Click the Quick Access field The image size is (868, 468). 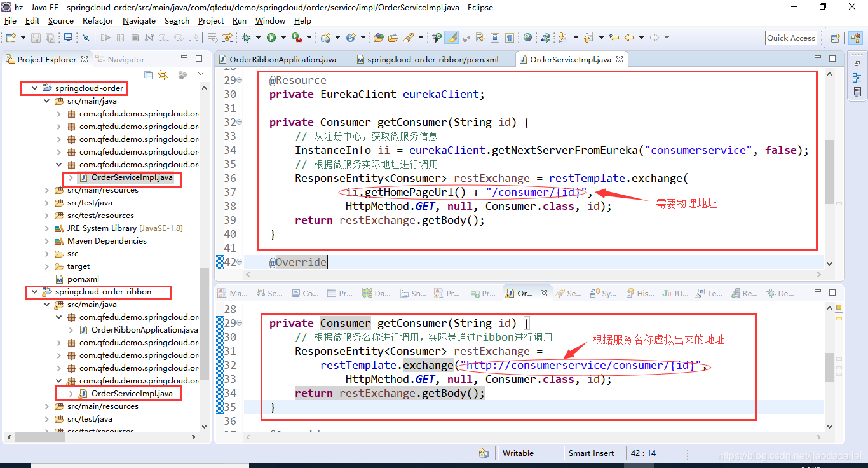point(791,38)
